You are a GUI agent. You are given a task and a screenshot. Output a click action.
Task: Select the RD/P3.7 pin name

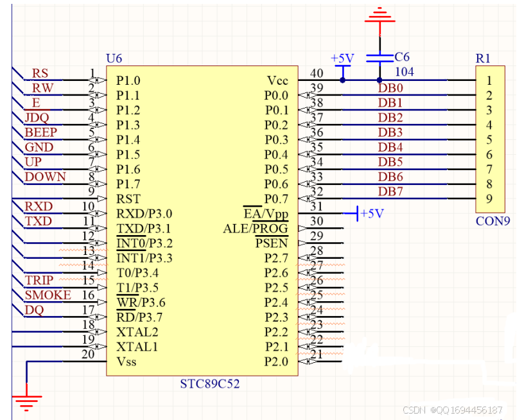pyautogui.click(x=139, y=317)
